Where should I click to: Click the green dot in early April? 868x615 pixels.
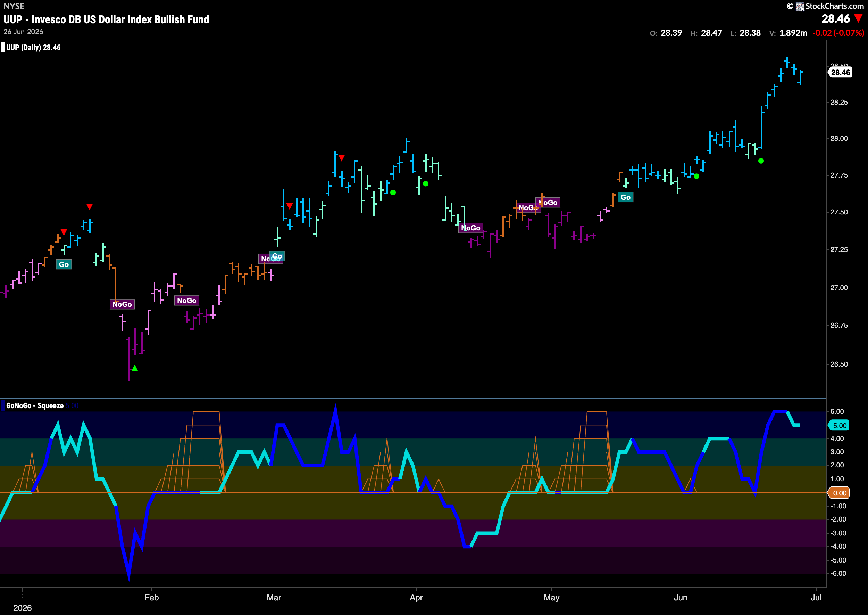(x=426, y=184)
